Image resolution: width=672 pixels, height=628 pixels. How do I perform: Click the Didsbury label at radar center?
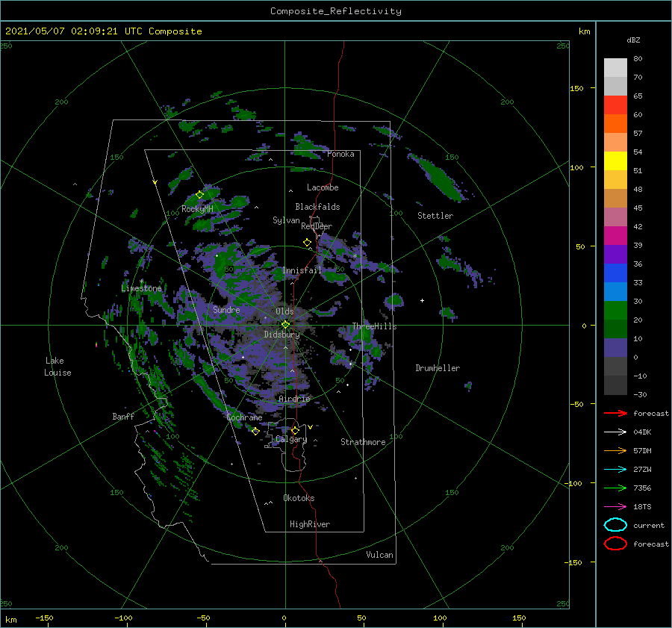tap(281, 335)
